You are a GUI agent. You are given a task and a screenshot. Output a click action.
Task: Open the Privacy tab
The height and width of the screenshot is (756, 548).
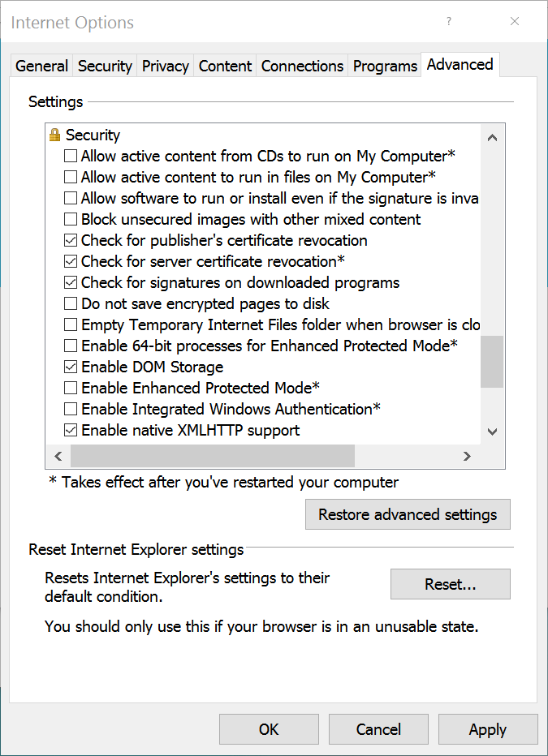coord(165,67)
